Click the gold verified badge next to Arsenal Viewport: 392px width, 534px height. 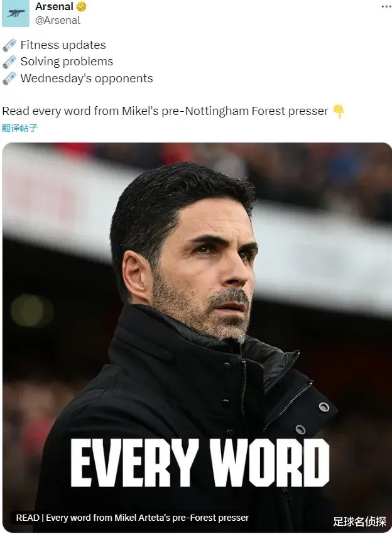(x=81, y=6)
